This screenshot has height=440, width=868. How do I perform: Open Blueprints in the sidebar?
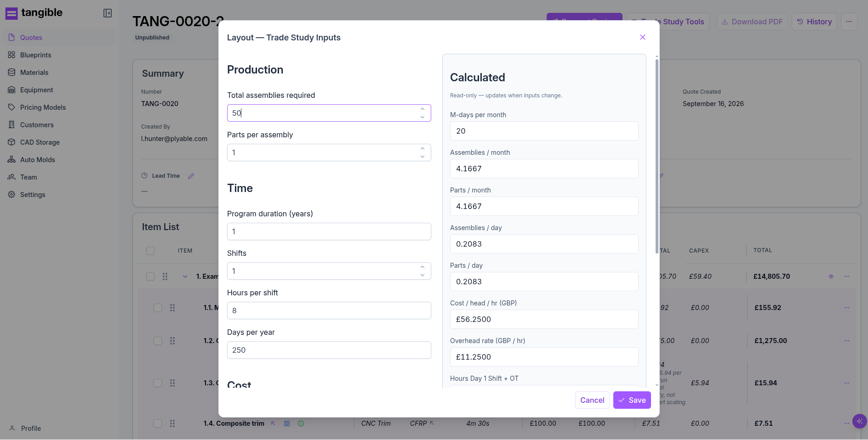36,55
